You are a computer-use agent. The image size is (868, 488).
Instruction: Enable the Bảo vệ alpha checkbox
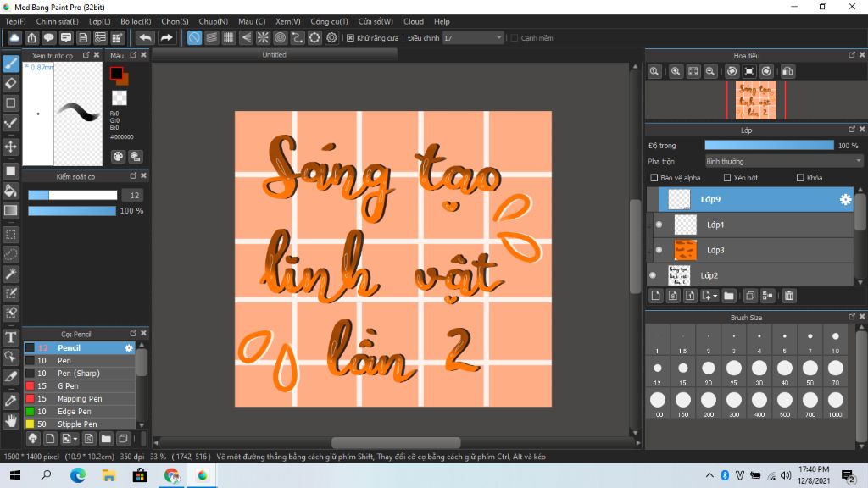pos(654,178)
